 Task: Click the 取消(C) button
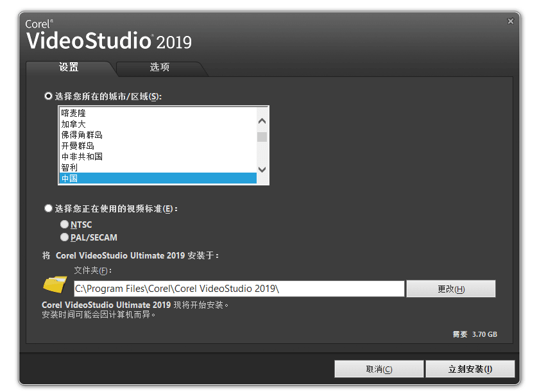coord(379,369)
